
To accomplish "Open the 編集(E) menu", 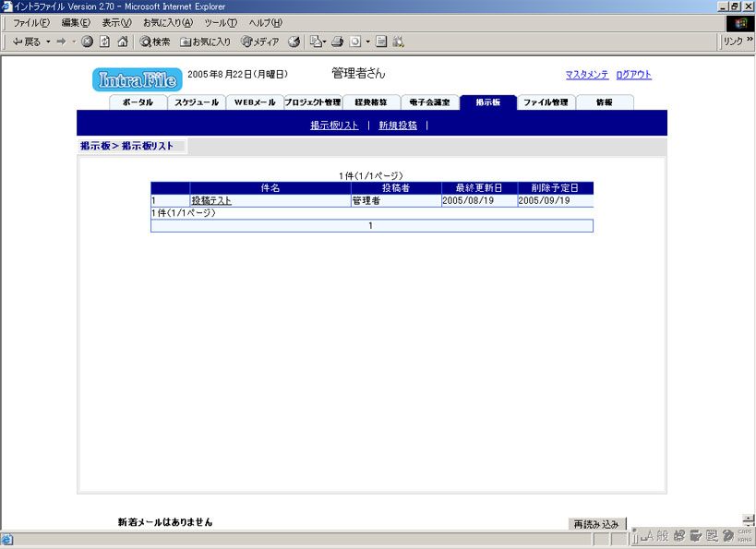I will (x=76, y=23).
